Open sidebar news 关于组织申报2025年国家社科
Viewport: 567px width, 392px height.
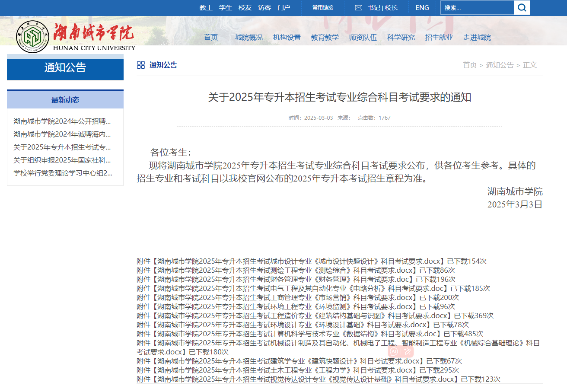point(62,160)
